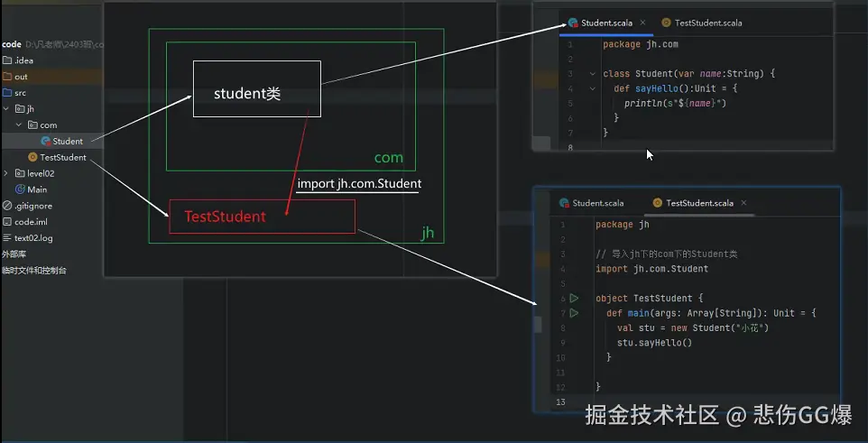Click 'package jh' line in lower editor
This screenshot has width=868, height=443.
click(623, 225)
